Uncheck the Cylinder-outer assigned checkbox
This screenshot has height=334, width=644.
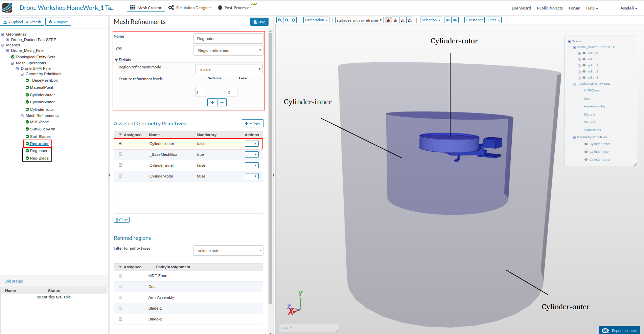tap(120, 143)
